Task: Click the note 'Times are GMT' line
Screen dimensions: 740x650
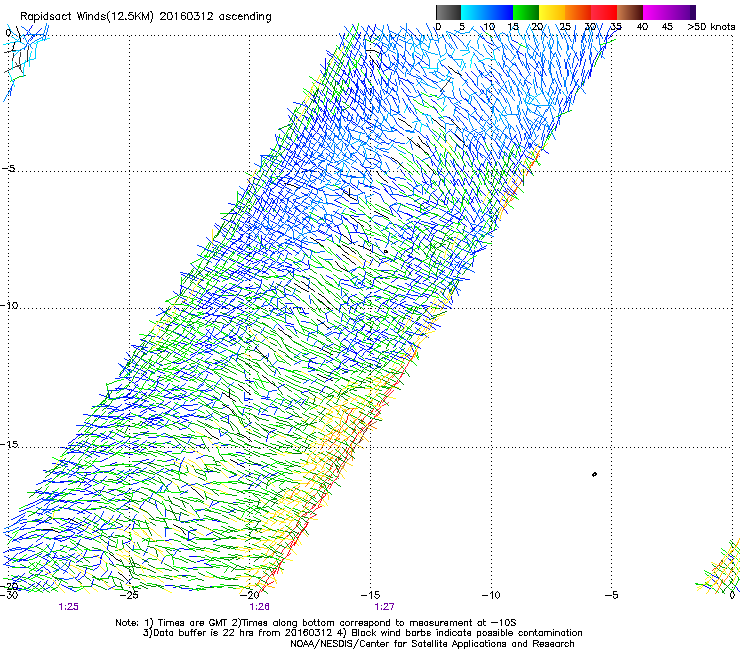Action: [x=316, y=623]
